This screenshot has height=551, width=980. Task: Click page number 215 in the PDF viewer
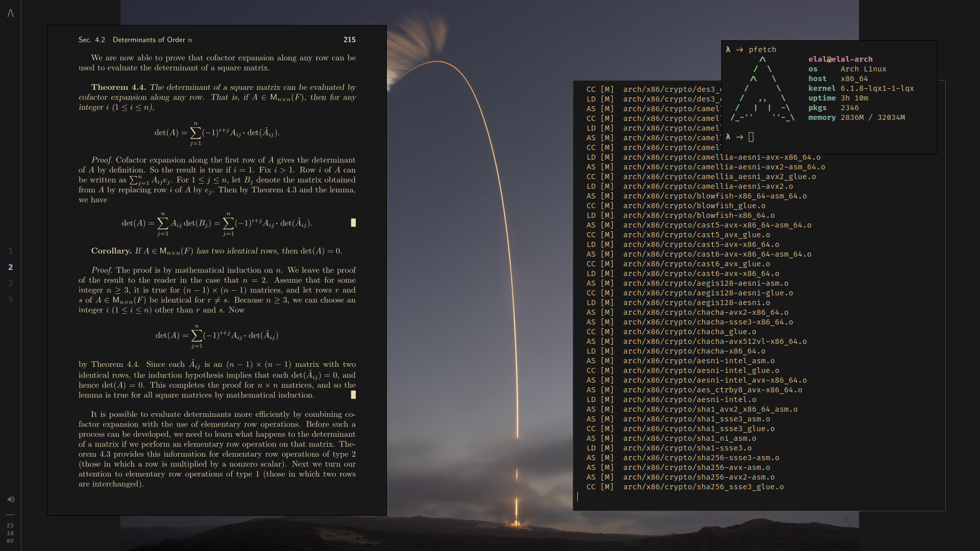(x=350, y=40)
